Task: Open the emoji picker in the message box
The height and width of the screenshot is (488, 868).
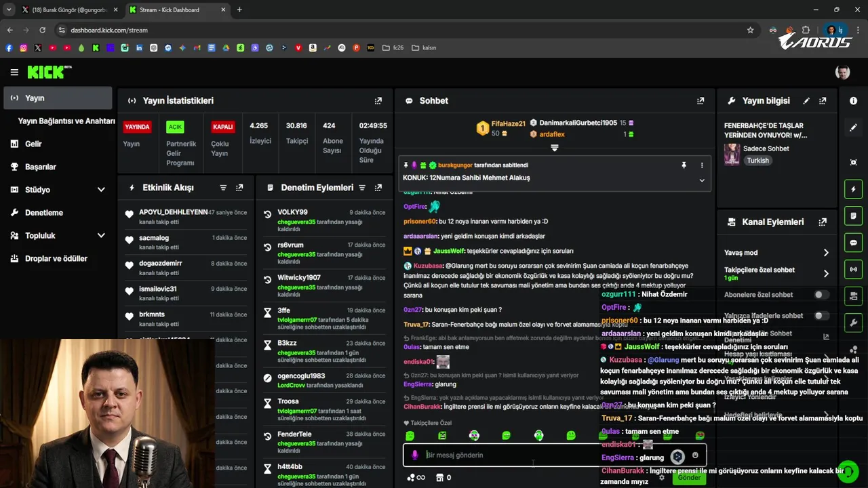Action: 695,455
